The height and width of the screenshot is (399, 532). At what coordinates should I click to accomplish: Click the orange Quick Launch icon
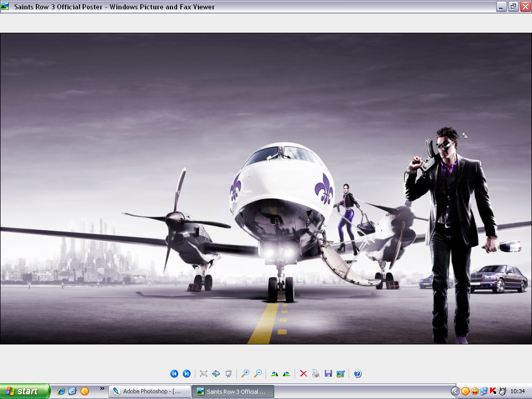tap(85, 391)
